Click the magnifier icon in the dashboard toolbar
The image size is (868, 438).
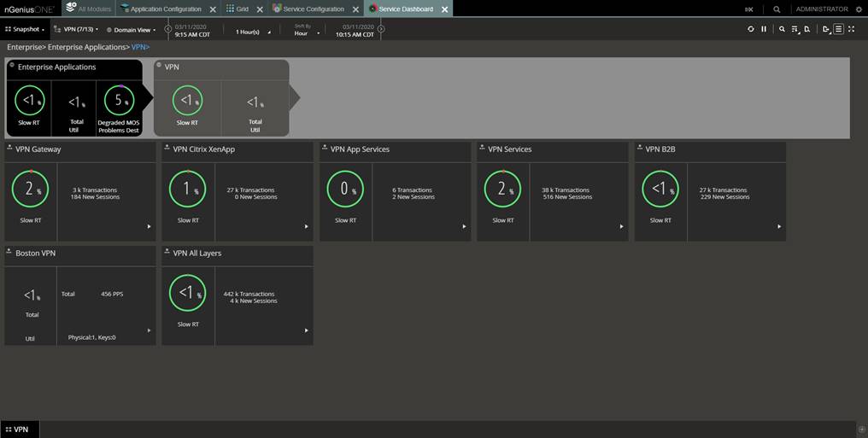click(782, 29)
